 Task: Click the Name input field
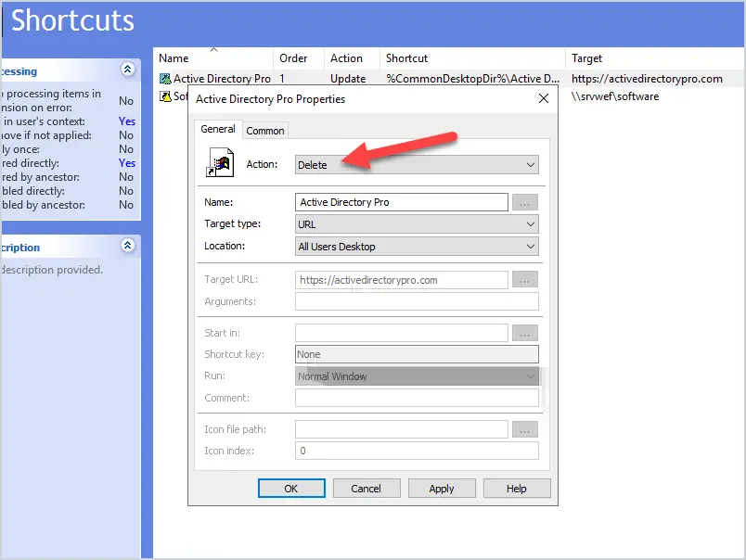(x=402, y=202)
